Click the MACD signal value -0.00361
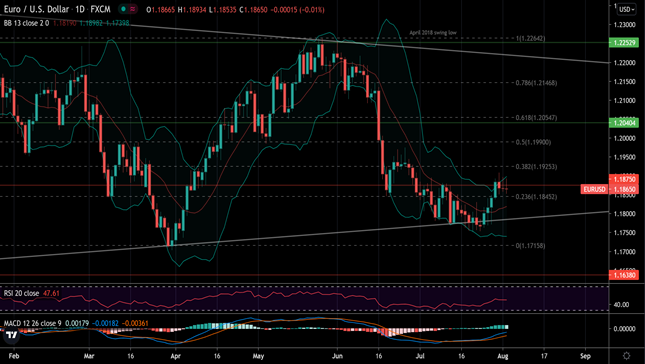The height and width of the screenshot is (364, 645). click(135, 324)
